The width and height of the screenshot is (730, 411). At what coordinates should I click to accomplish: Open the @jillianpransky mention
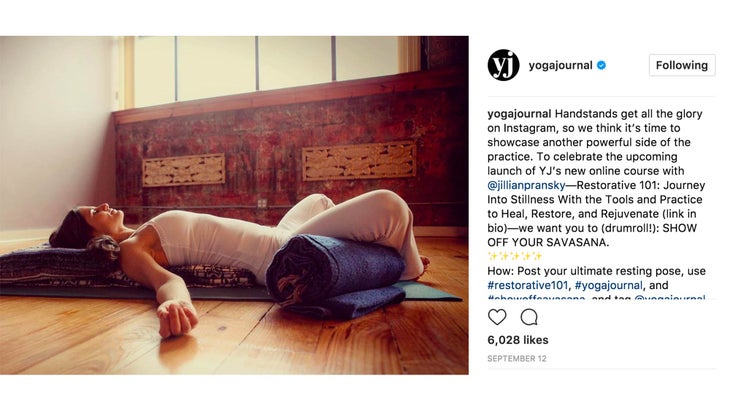click(x=526, y=185)
